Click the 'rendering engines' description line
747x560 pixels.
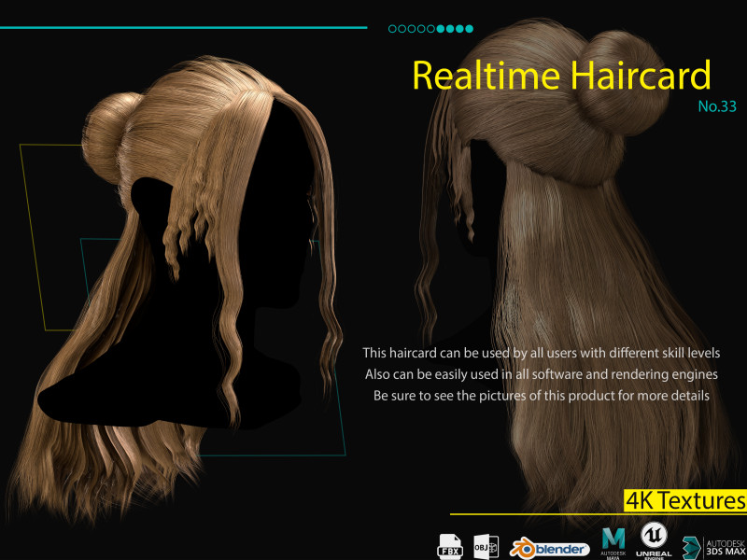point(541,374)
